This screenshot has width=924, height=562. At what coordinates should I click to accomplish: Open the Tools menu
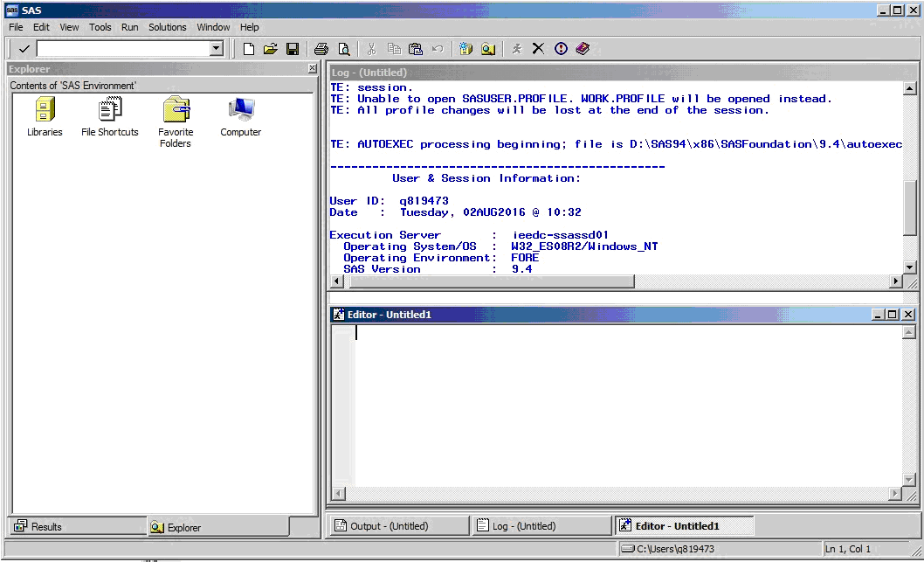100,27
